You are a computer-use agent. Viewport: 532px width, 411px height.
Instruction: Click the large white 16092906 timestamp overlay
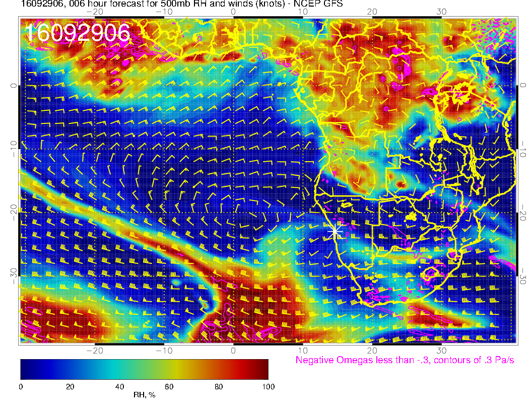tap(78, 33)
